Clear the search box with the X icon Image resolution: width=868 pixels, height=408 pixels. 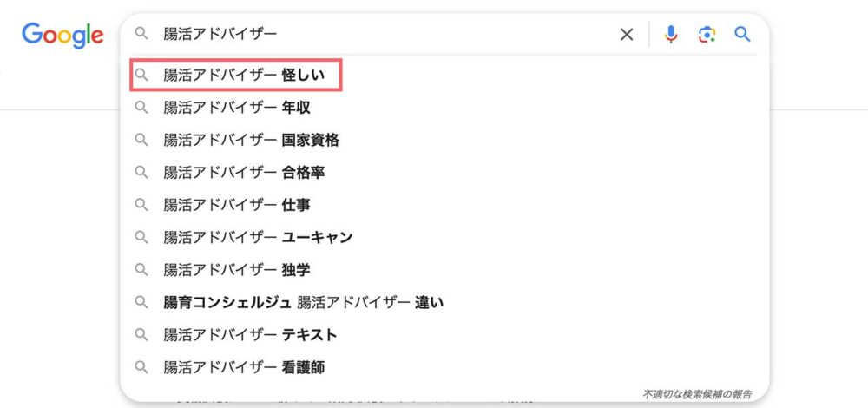[x=626, y=35]
